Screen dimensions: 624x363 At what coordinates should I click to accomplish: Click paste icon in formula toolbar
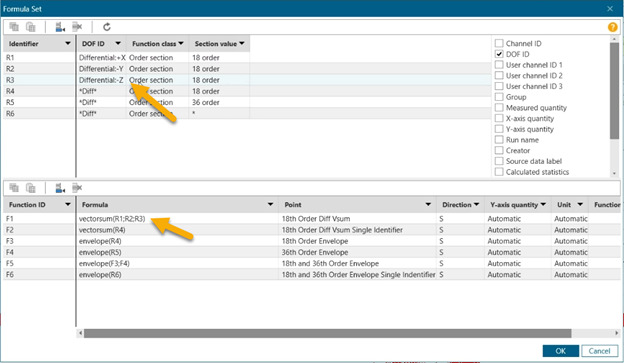(31, 187)
